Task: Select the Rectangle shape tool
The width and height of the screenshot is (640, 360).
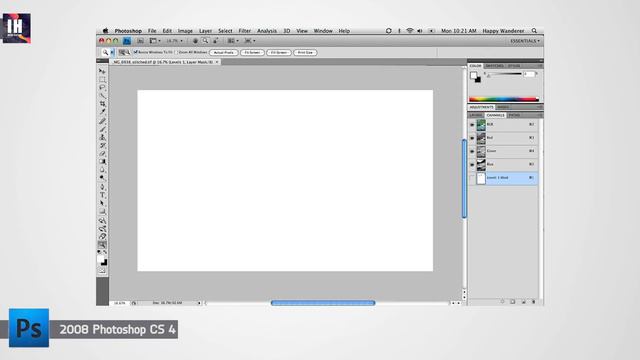Action: click(102, 211)
